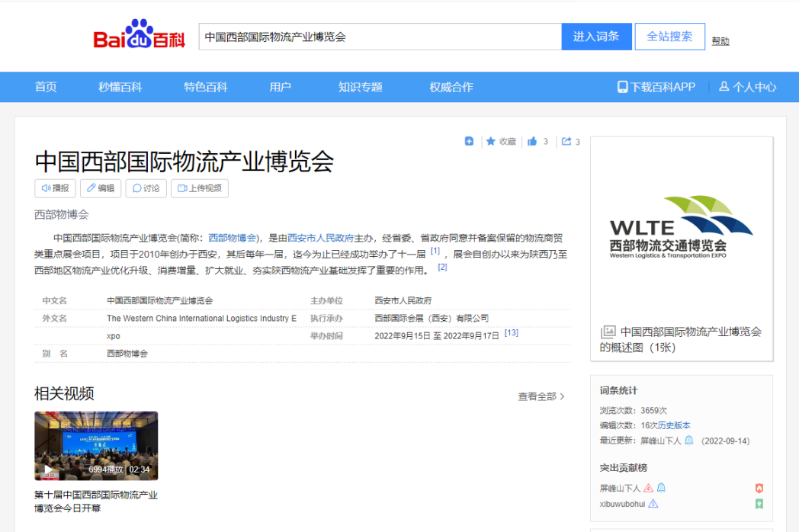
Task: Click the 全站搜索 button
Action: [x=669, y=36]
